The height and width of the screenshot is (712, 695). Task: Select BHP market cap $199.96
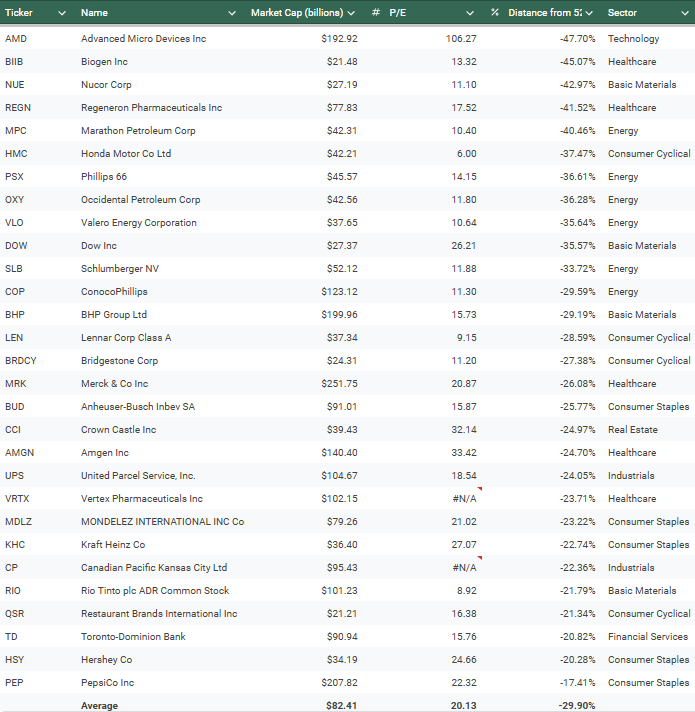pyautogui.click(x=340, y=315)
